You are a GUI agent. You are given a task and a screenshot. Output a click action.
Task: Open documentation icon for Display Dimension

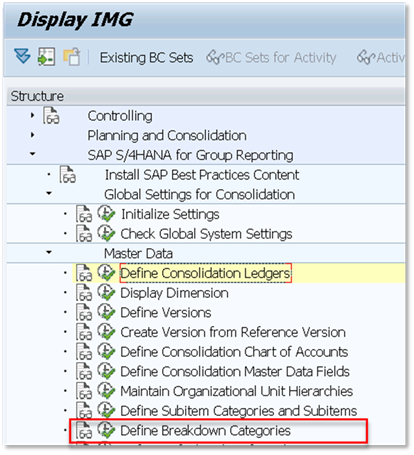coord(84,293)
